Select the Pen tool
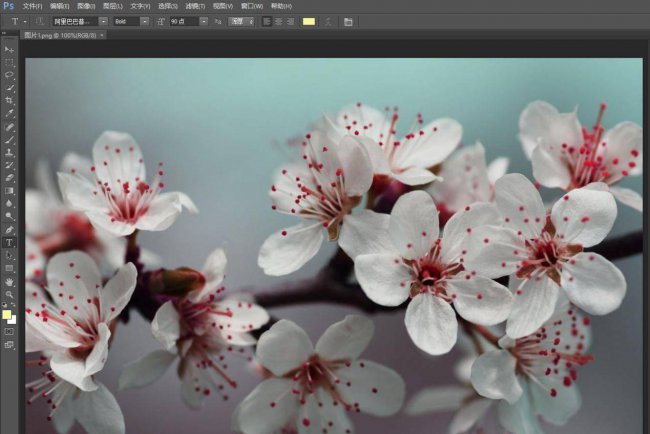Screen dimensions: 650x434 pos(9,230)
